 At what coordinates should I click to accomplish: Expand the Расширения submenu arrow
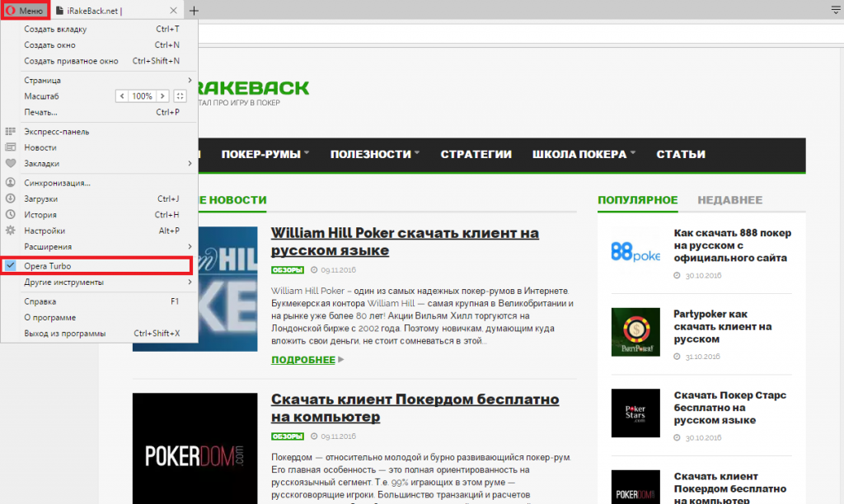(x=190, y=247)
